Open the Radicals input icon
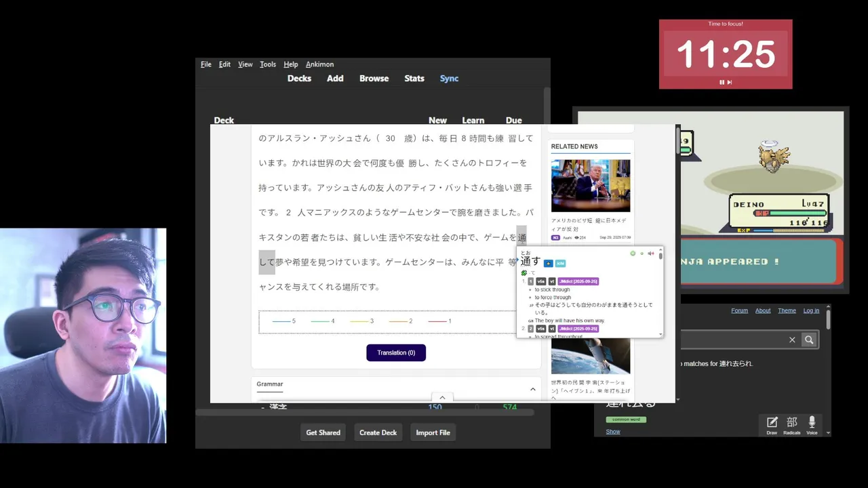 tap(791, 425)
